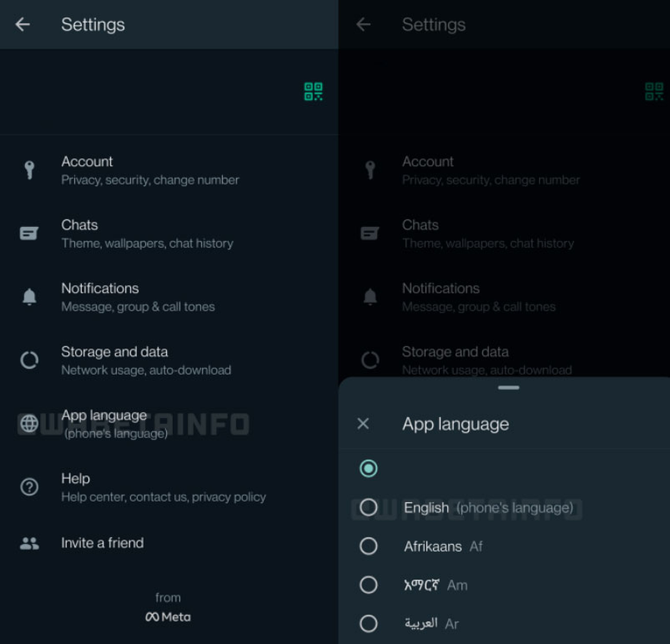Screen dimensions: 670x644
Task: Click the bell icon beside Notifications in left panel
Action: [x=29, y=297]
